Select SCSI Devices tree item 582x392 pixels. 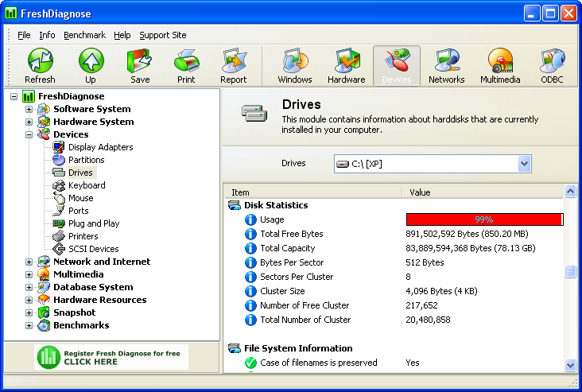click(94, 249)
